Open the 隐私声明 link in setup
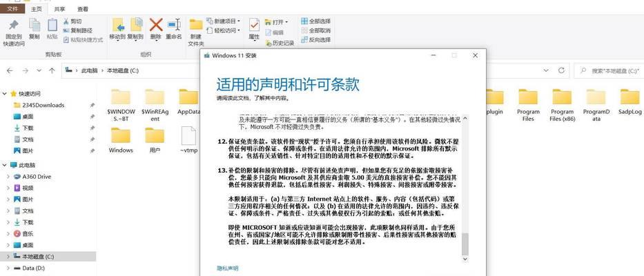This screenshot has height=276, width=644. (x=228, y=268)
